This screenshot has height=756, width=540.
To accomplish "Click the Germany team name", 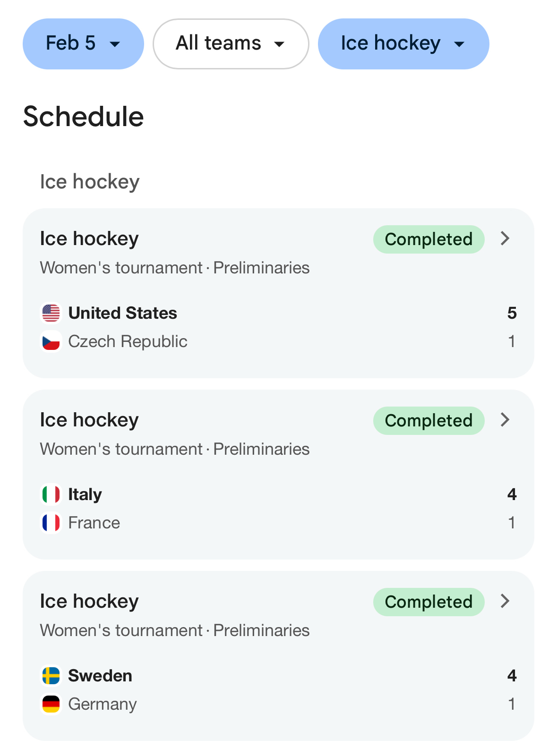I will coord(103,704).
